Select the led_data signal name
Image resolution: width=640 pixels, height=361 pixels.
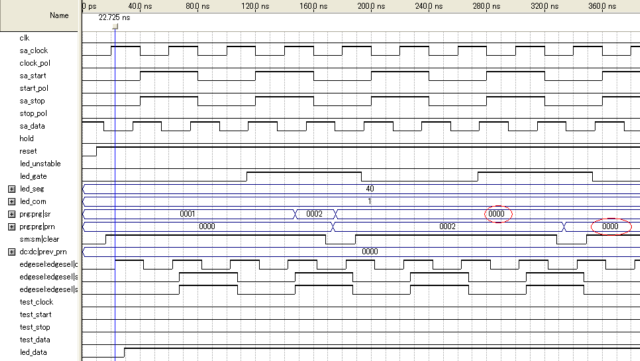[x=33, y=352]
